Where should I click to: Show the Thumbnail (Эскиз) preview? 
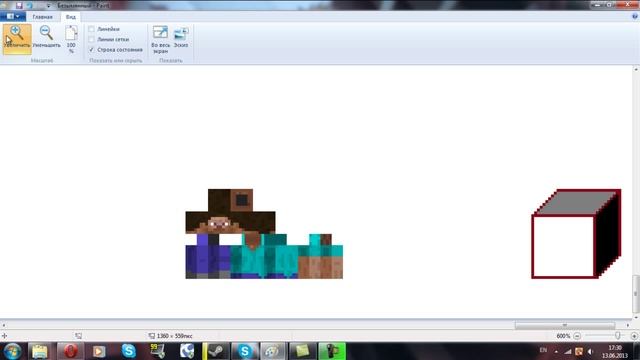(181, 38)
